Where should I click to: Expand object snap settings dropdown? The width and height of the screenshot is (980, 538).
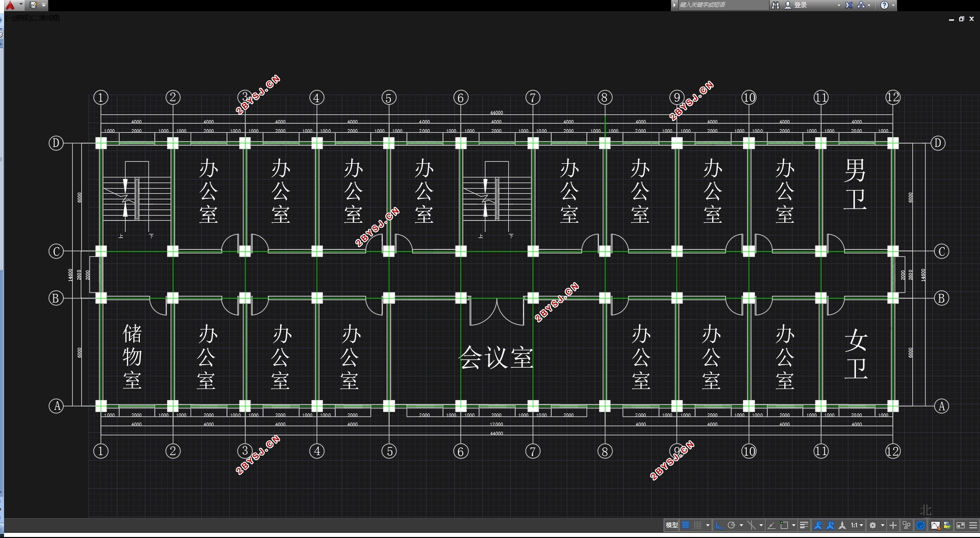(793, 525)
